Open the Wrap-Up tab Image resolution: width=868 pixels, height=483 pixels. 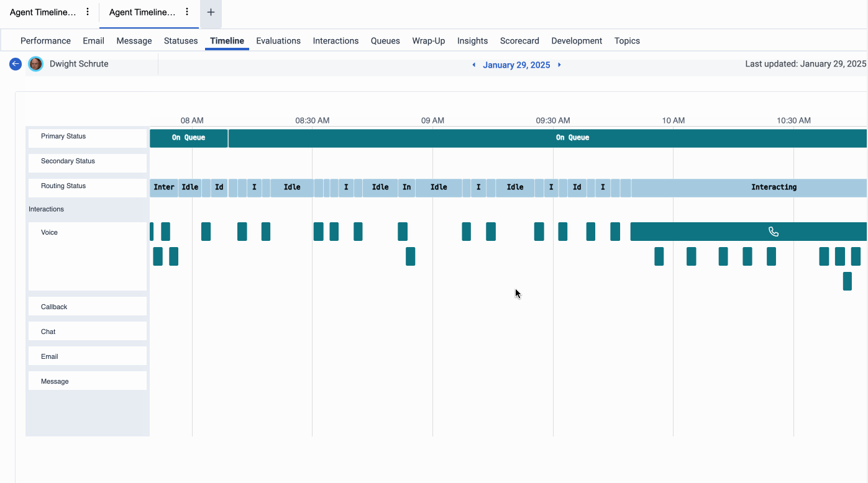coord(428,41)
